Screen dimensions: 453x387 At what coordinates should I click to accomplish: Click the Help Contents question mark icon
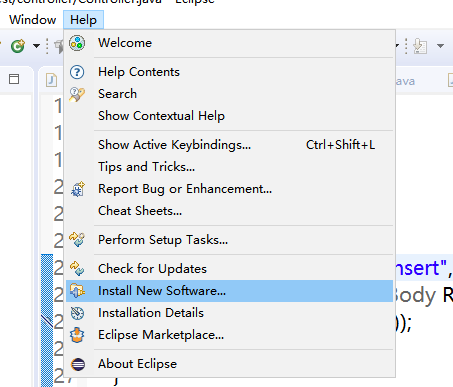click(x=77, y=72)
